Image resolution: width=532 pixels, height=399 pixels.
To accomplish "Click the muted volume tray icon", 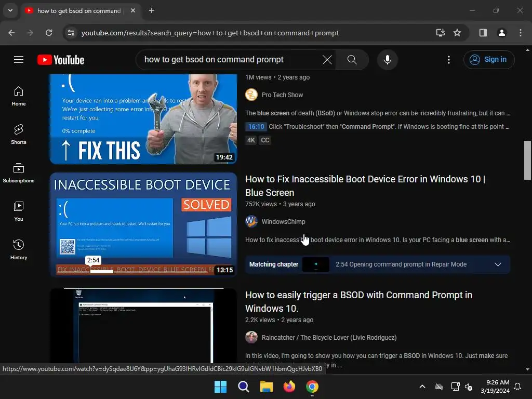I will pyautogui.click(x=469, y=387).
